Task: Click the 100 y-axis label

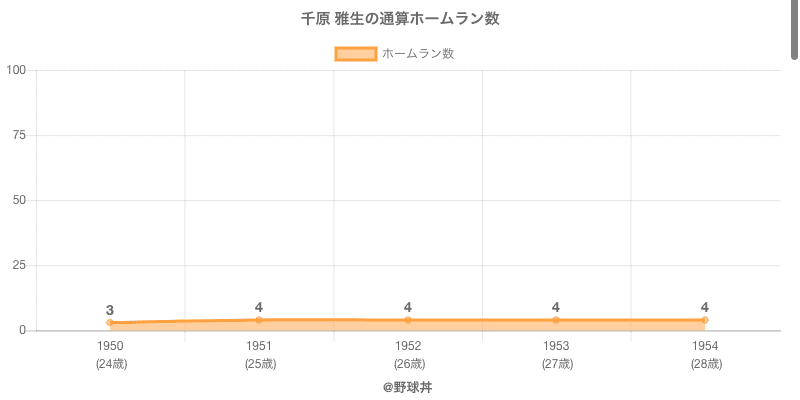Action: 16,70
